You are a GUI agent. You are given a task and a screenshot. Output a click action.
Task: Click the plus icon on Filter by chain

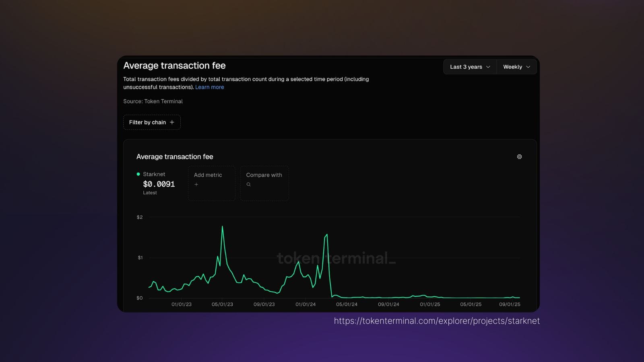[172, 122]
